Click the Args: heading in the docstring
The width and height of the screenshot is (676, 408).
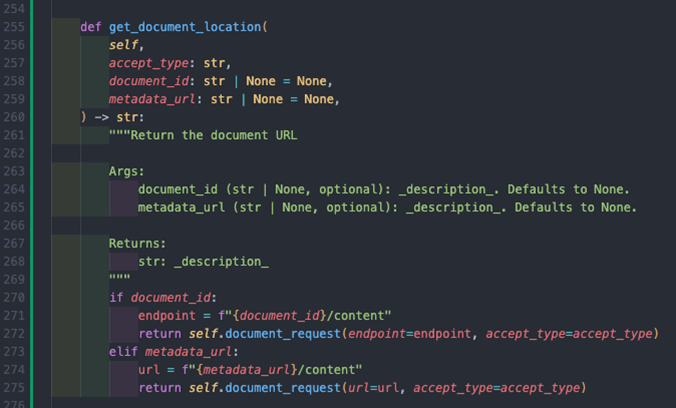(127, 171)
